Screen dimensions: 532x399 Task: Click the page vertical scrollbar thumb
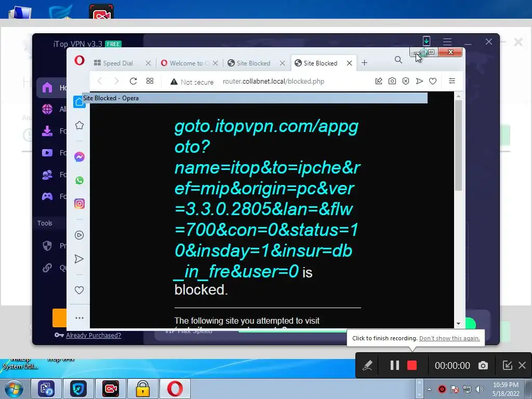[458, 145]
